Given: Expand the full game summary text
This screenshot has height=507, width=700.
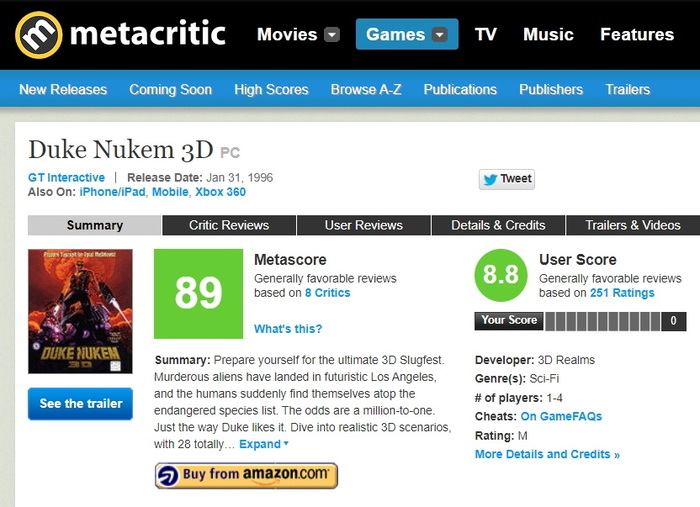Looking at the screenshot, I should (x=264, y=444).
